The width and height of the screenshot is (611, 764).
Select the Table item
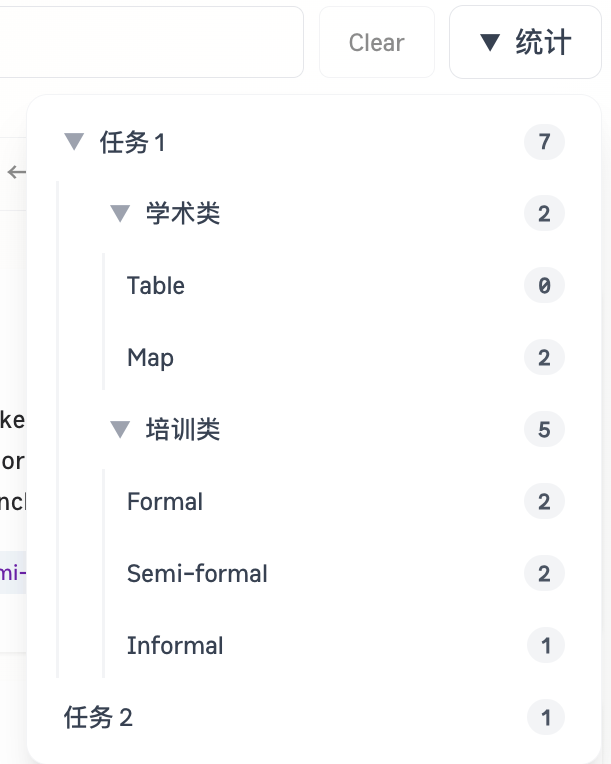click(155, 286)
